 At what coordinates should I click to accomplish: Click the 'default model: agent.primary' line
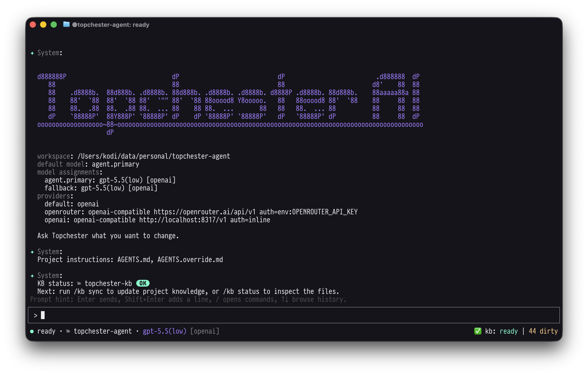tap(88, 164)
